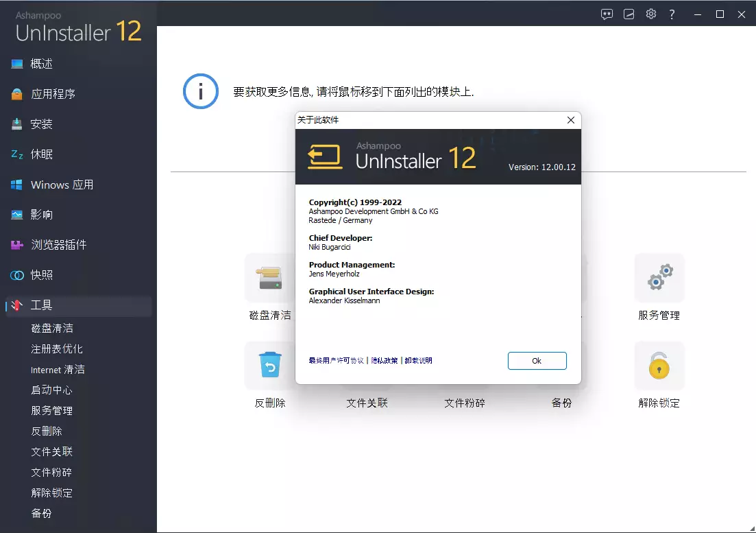The width and height of the screenshot is (756, 533).
Task: Click the 文件关联 tile label in main area
Action: coord(367,403)
